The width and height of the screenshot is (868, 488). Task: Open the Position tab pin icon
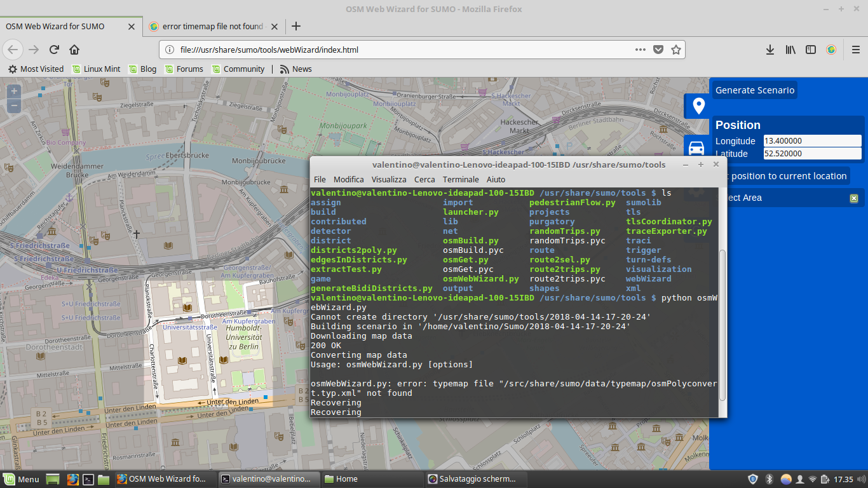pos(698,106)
